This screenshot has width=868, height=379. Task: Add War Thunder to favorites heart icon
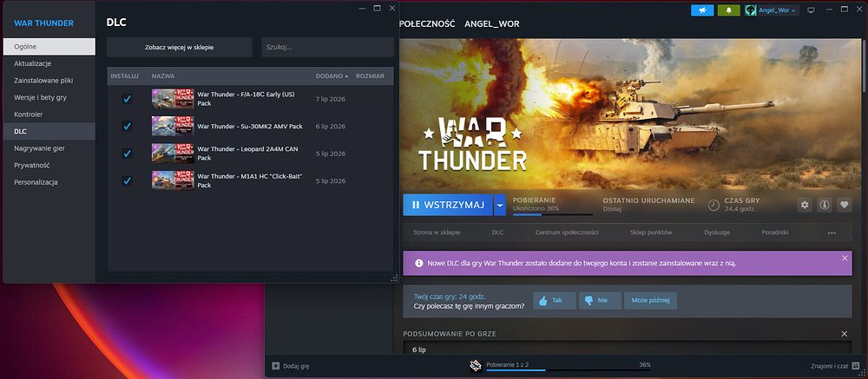(844, 205)
